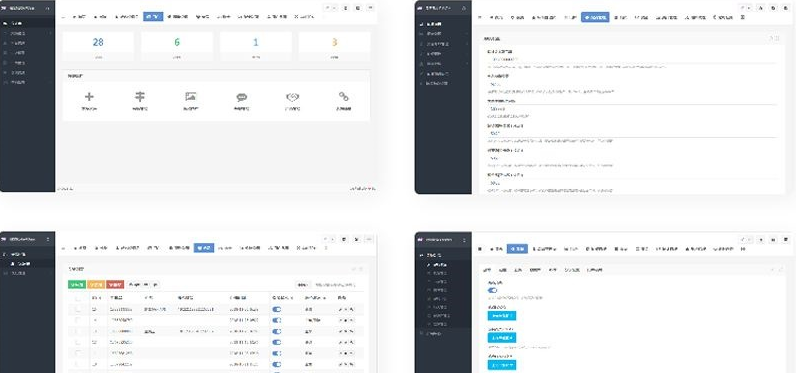Open the speech bubble shortcut icon on dashboard
This screenshot has width=801, height=373.
242,97
